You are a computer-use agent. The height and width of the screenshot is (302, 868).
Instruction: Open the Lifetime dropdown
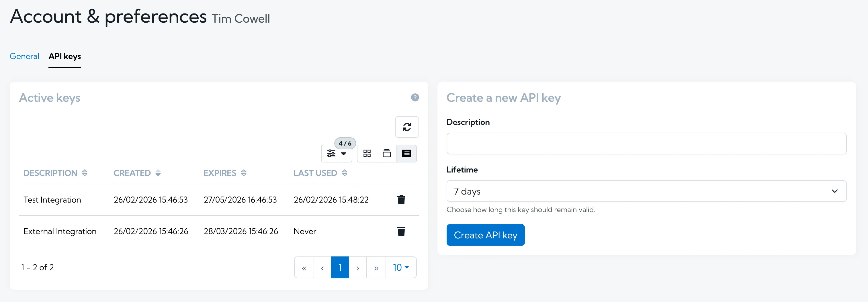pyautogui.click(x=646, y=191)
